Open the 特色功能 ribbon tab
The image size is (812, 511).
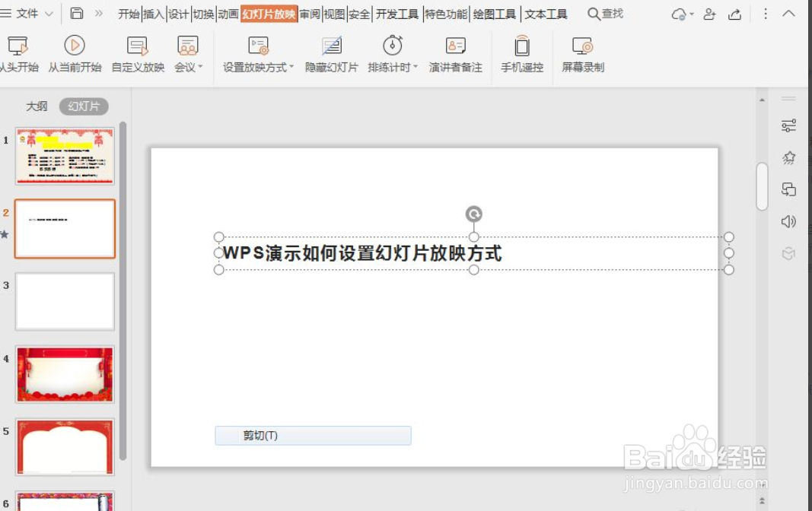(x=446, y=14)
